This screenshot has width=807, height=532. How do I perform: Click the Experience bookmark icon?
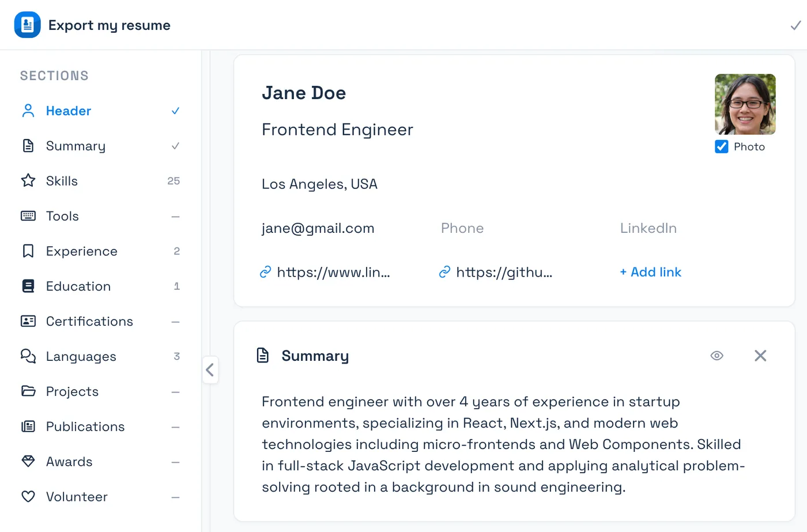pyautogui.click(x=28, y=251)
